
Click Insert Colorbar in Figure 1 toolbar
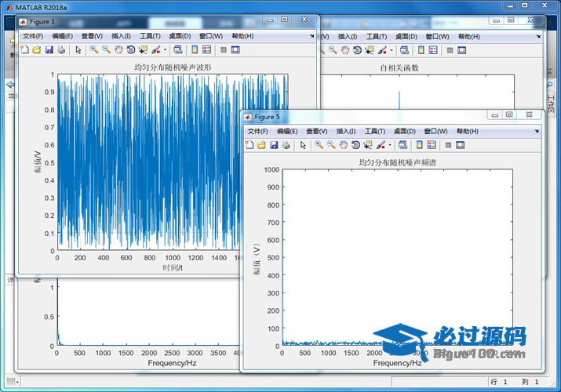tap(195, 50)
